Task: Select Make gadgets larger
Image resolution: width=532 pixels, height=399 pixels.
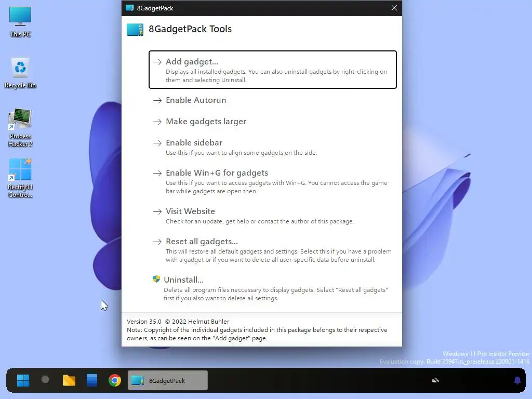Action: (206, 122)
